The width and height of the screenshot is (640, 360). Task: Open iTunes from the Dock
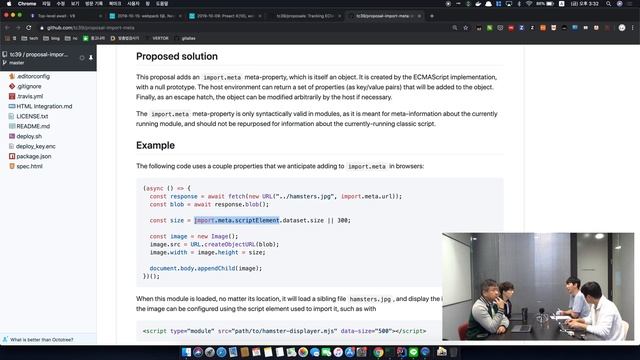coord(338,352)
